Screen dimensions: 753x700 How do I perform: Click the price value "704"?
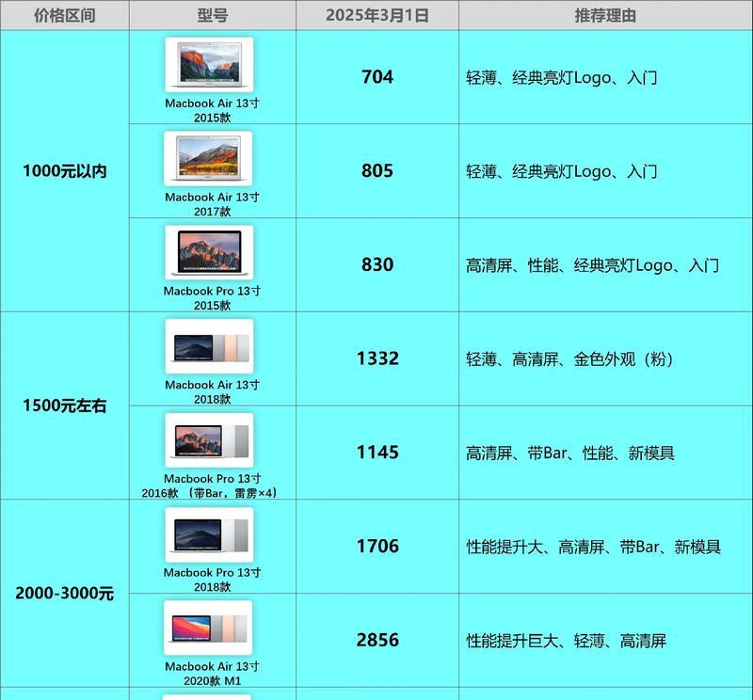[377, 77]
